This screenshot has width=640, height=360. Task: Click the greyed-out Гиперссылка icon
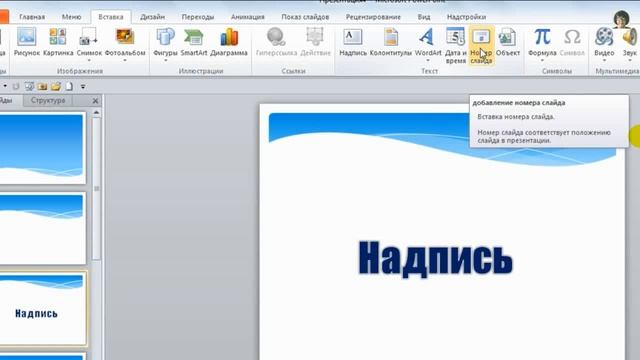click(276, 37)
